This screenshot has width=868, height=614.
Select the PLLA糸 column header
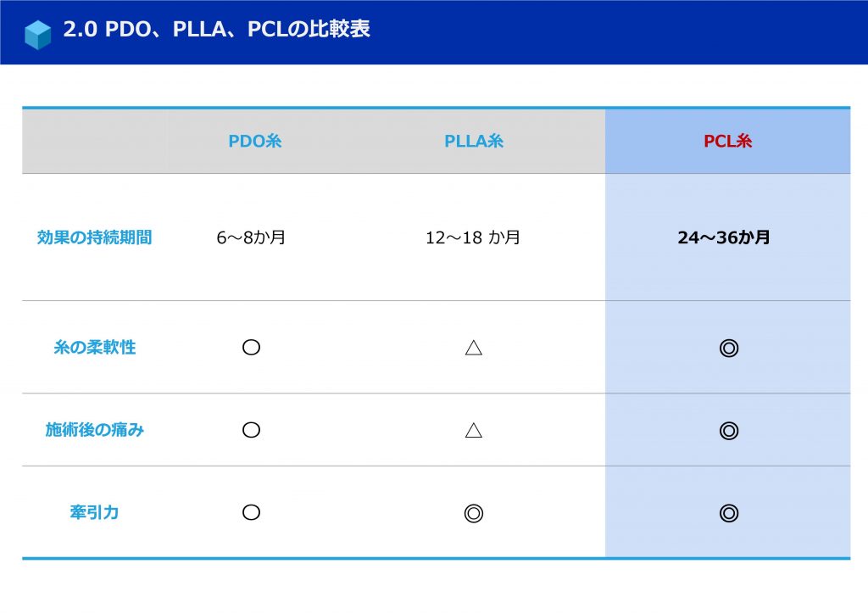(x=474, y=141)
